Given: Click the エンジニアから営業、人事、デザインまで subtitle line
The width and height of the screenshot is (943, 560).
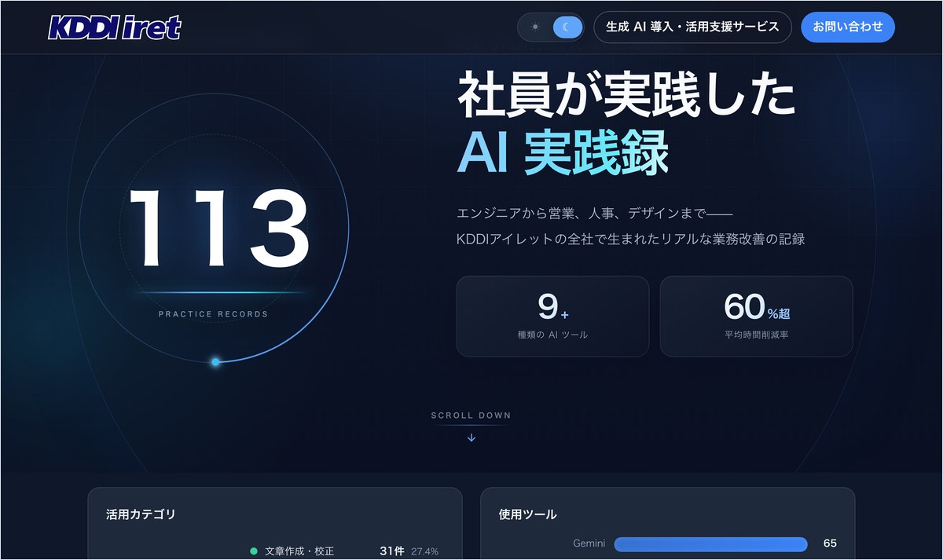Looking at the screenshot, I should [x=594, y=213].
